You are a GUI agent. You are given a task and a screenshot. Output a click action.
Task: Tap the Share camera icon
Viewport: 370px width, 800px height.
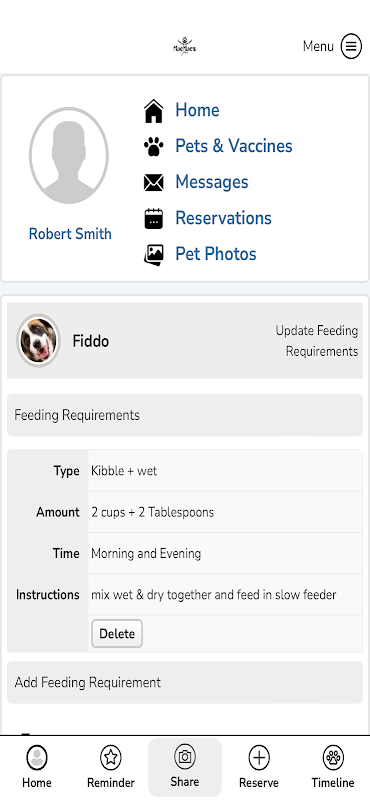[x=185, y=757]
